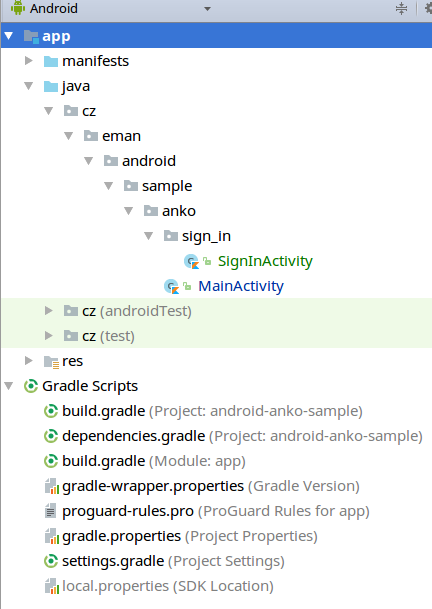
Task: Click the Kotlin class icon beside MainActivity
Action: 171,287
